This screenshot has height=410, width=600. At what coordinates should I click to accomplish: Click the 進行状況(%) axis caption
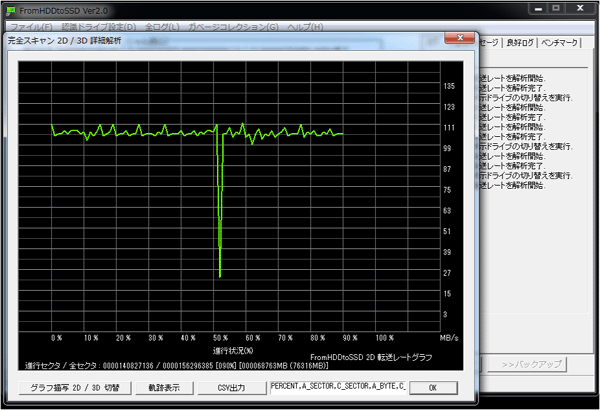pyautogui.click(x=233, y=350)
